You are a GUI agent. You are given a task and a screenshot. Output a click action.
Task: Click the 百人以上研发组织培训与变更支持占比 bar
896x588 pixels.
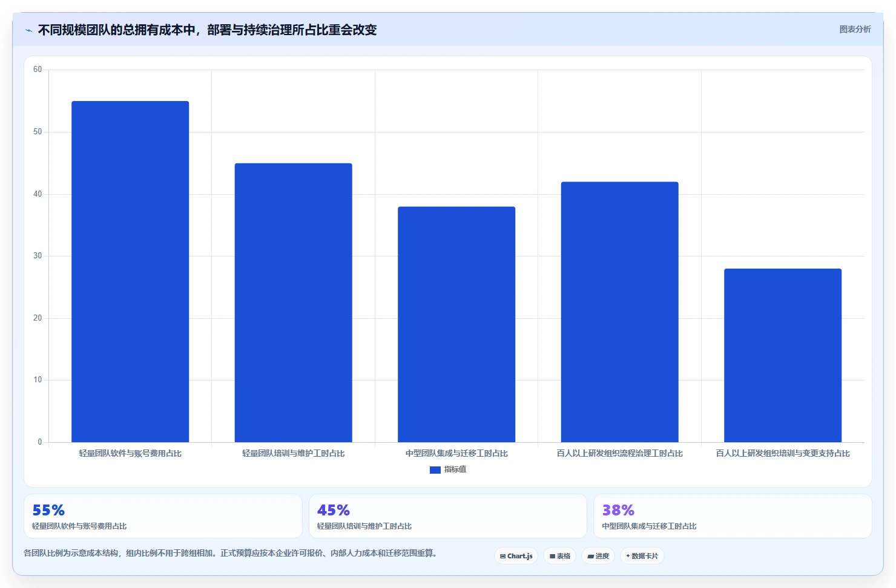[x=783, y=356]
